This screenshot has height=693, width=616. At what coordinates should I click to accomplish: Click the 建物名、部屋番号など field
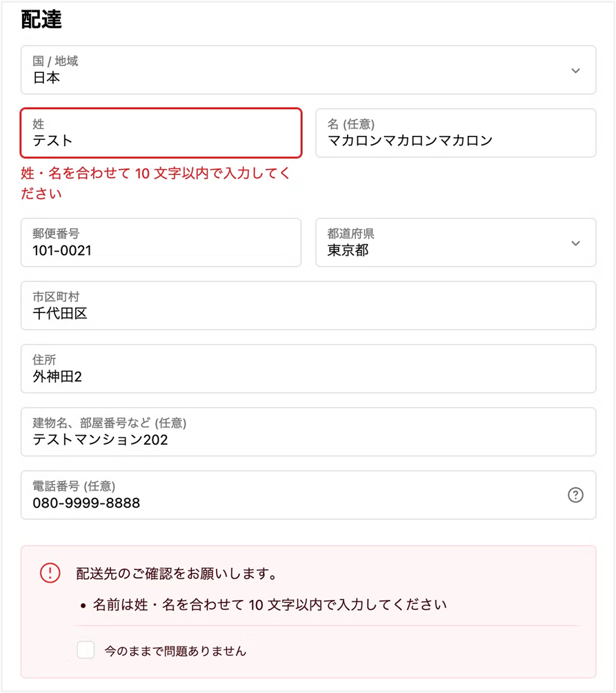coord(308,432)
